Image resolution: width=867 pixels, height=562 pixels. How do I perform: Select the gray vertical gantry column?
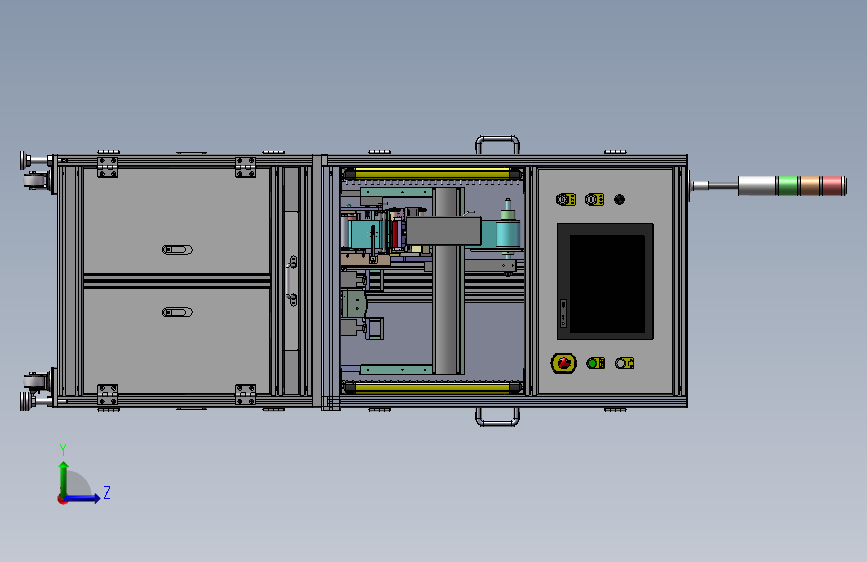pyautogui.click(x=447, y=310)
